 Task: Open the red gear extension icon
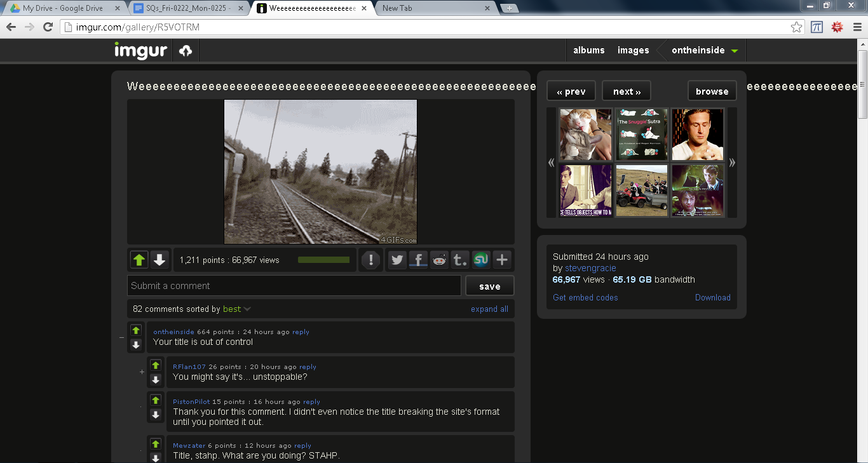click(x=837, y=27)
